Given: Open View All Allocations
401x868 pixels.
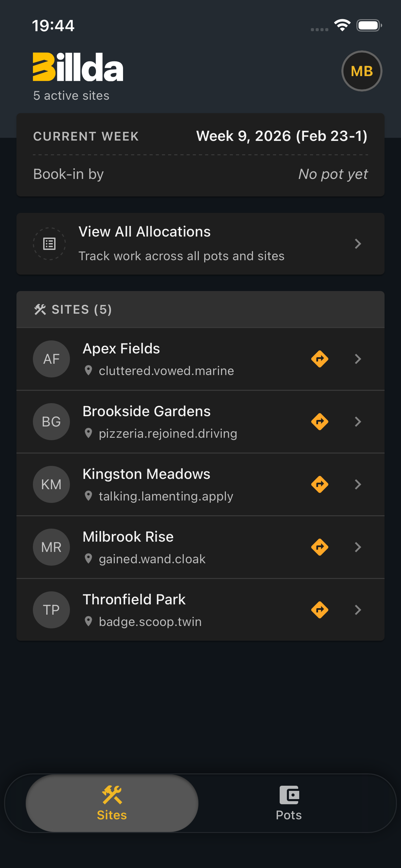Looking at the screenshot, I should pos(181,244).
